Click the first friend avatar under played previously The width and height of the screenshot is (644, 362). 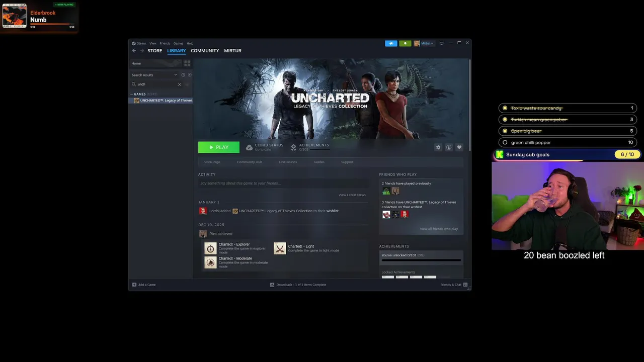point(386,191)
